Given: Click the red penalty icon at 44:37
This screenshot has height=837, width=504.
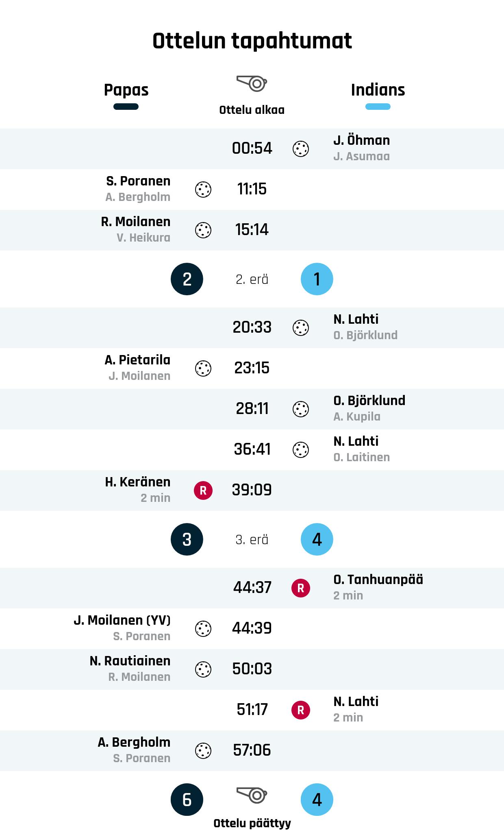Looking at the screenshot, I should [301, 588].
